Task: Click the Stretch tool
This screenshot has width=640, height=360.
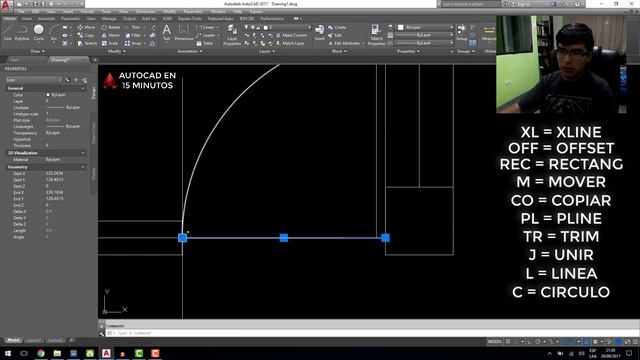Action: click(x=87, y=43)
